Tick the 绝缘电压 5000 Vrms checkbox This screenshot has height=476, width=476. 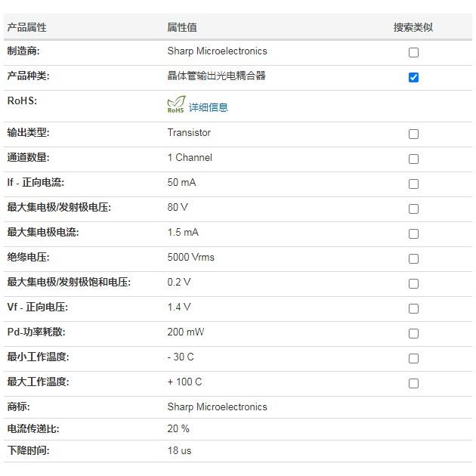[413, 258]
